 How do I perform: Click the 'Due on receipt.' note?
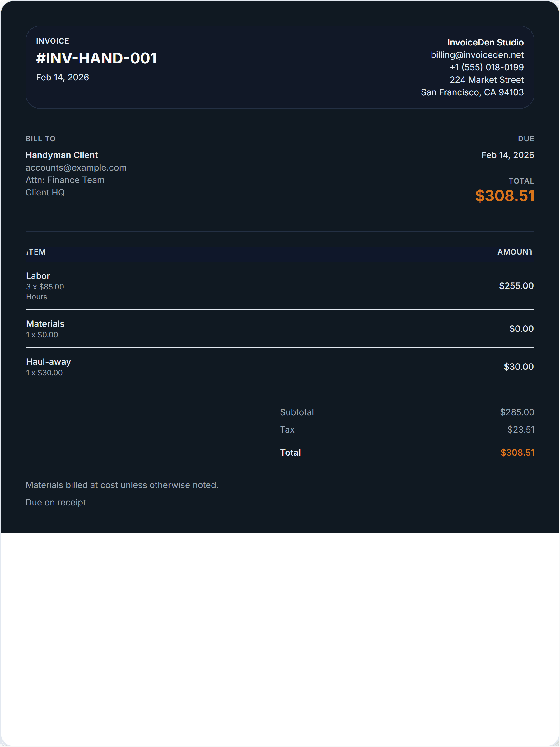click(x=57, y=502)
